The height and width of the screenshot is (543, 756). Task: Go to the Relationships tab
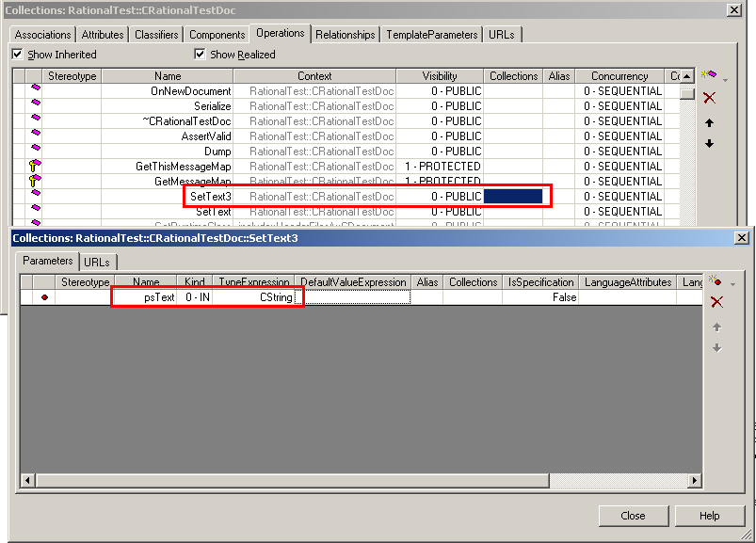[x=346, y=35]
